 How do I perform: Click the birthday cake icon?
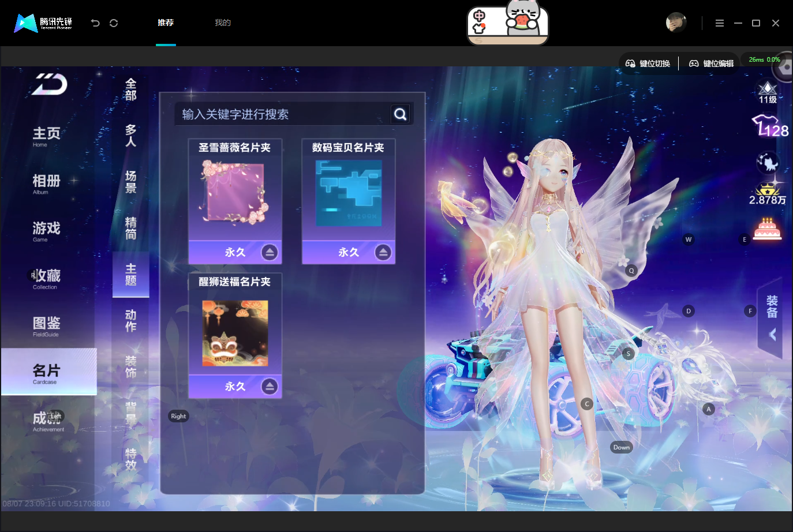click(768, 228)
